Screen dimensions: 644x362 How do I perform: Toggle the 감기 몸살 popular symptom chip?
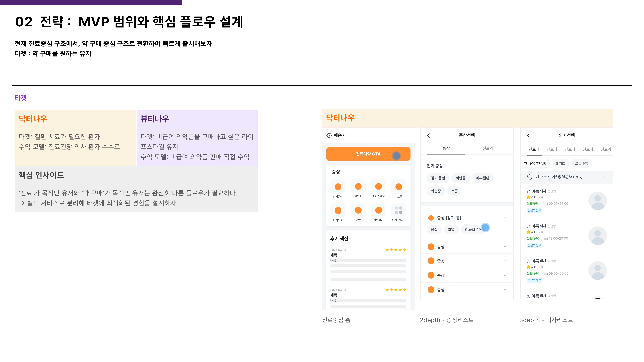coord(438,178)
